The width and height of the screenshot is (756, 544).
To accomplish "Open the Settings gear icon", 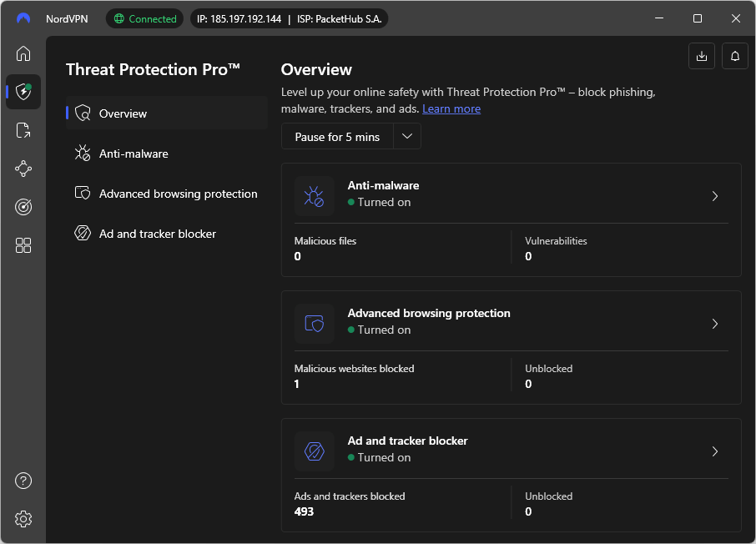I will pos(23,519).
